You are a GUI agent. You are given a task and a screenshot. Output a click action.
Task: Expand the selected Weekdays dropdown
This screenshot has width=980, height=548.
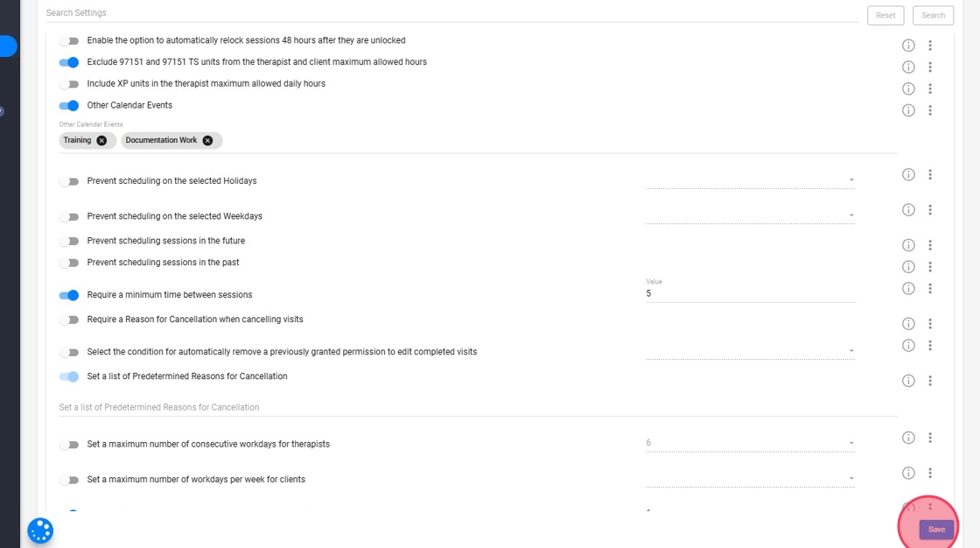(750, 215)
